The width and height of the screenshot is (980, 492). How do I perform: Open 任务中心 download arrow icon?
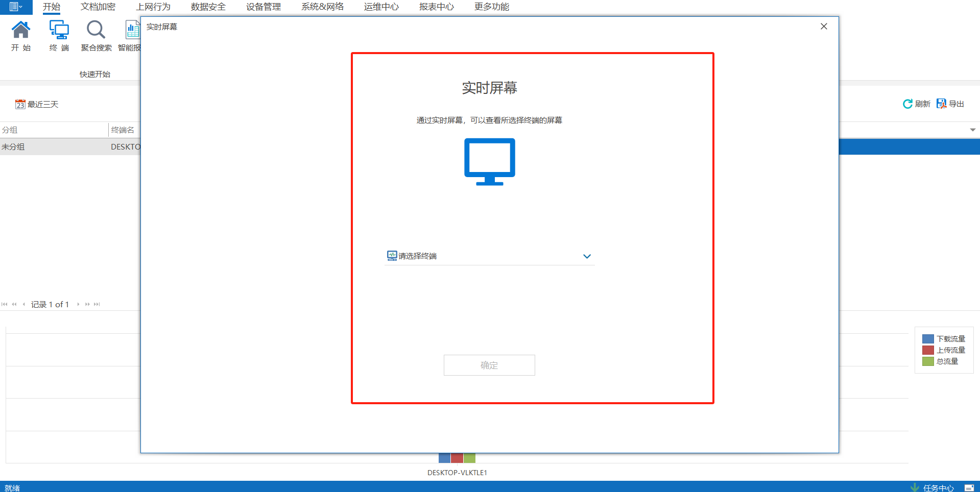[x=915, y=487]
